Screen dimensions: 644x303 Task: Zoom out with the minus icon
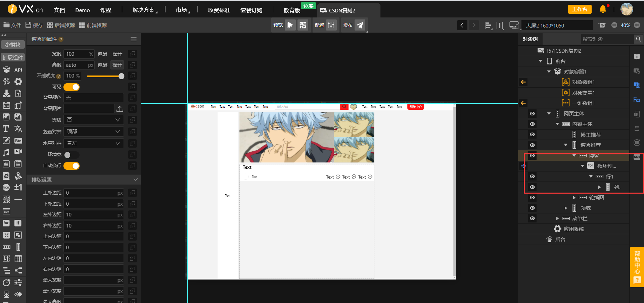(614, 25)
